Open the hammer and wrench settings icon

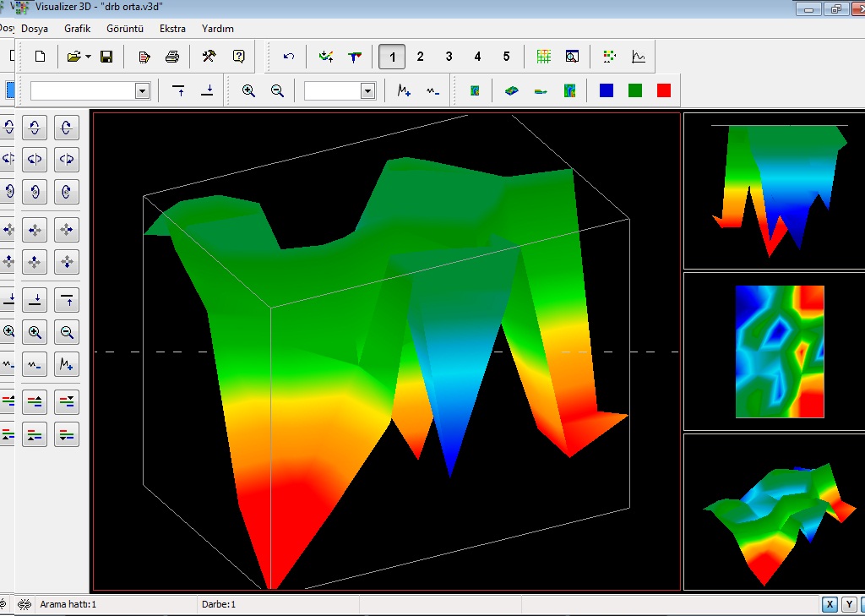point(209,57)
